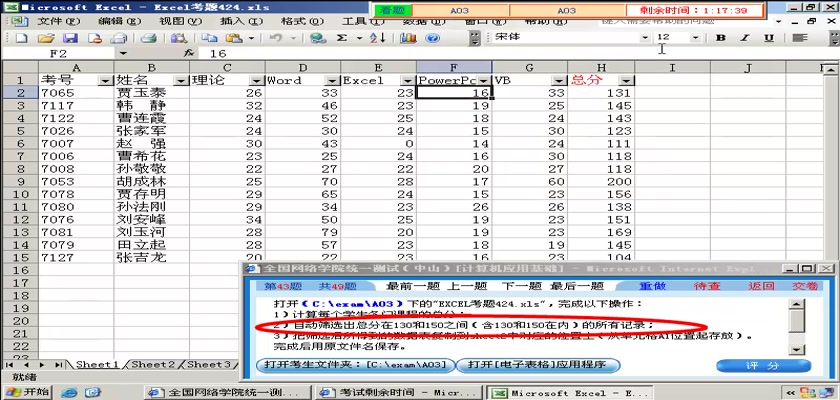840x400 pixels.
Task: Click the Copy icon in the toolbar
Action: tap(209, 38)
